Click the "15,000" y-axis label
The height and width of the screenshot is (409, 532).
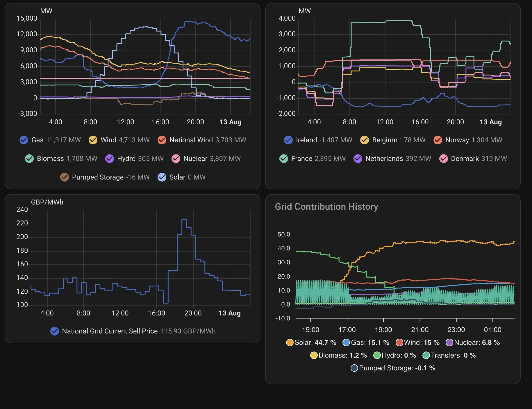[x=27, y=18]
